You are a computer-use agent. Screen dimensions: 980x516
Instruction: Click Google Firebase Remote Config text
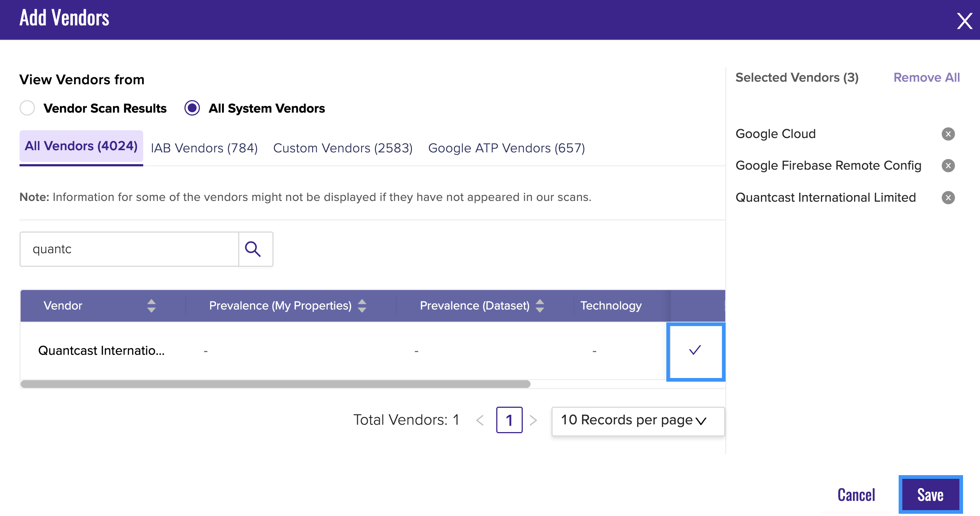coord(828,166)
